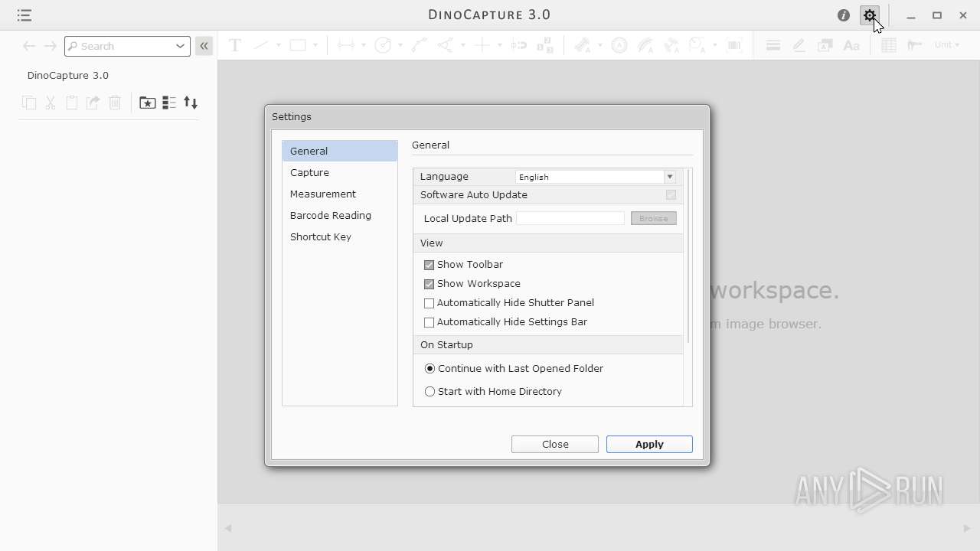The height and width of the screenshot is (551, 980).
Task: Click the Local Update Path field
Action: [570, 218]
